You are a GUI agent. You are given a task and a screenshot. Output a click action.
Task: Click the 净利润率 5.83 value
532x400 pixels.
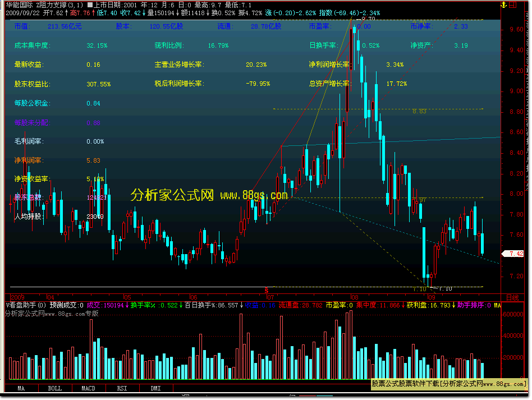93,160
